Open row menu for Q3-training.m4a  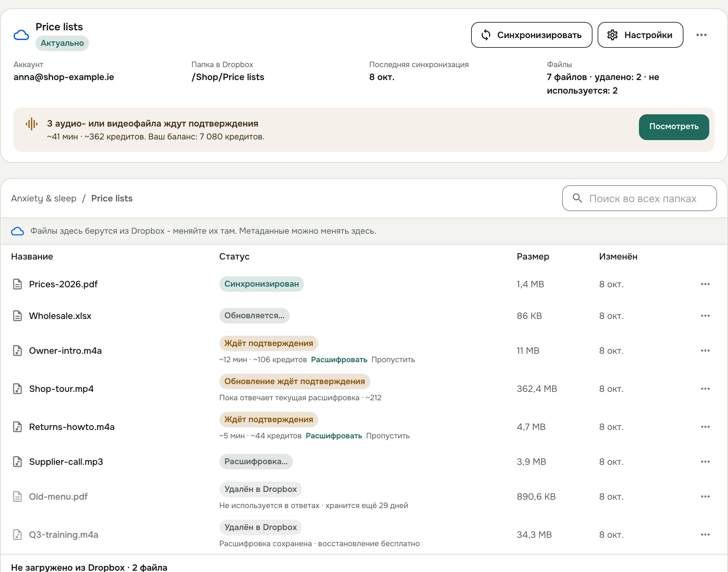click(705, 535)
